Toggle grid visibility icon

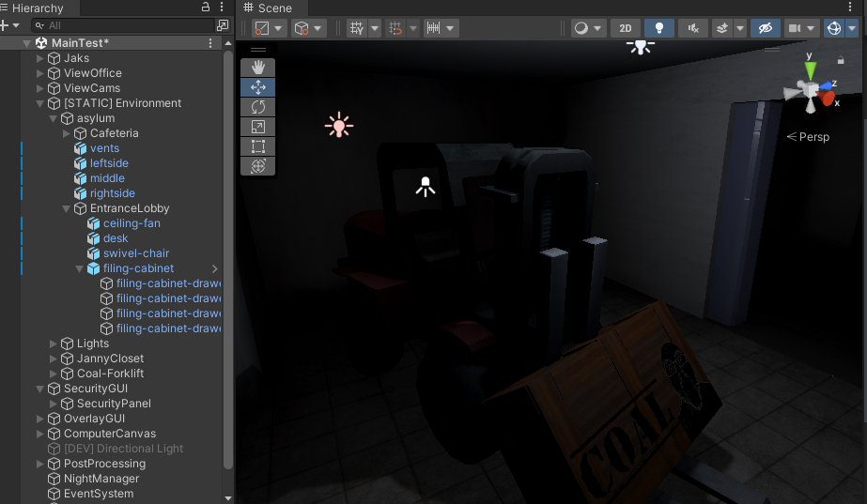pos(357,28)
